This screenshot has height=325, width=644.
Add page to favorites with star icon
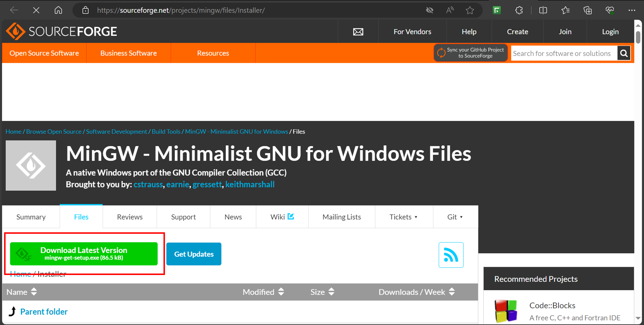(x=470, y=10)
